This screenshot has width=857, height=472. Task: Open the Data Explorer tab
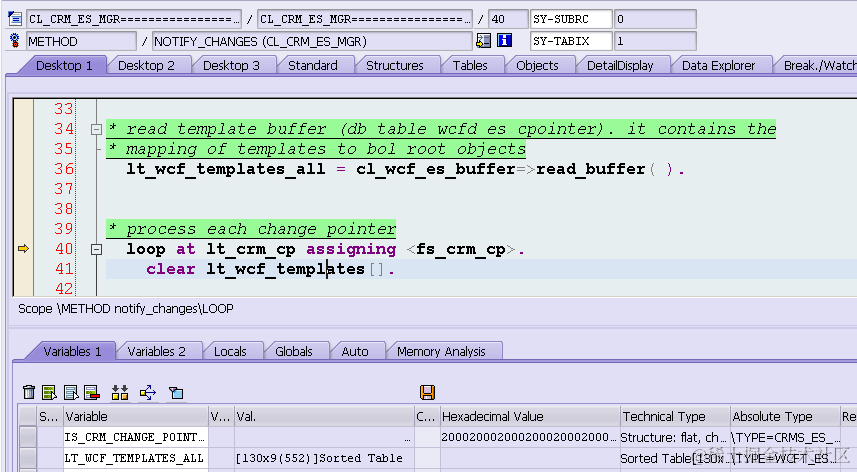click(718, 66)
